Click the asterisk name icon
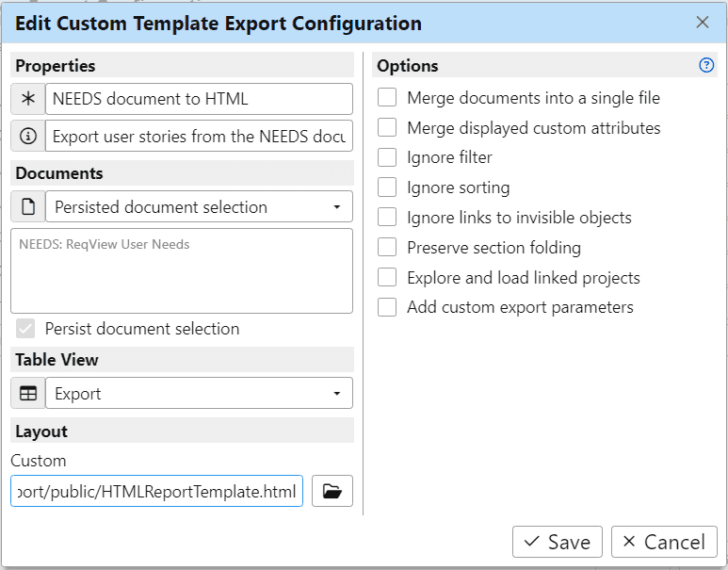The image size is (728, 570). click(27, 99)
